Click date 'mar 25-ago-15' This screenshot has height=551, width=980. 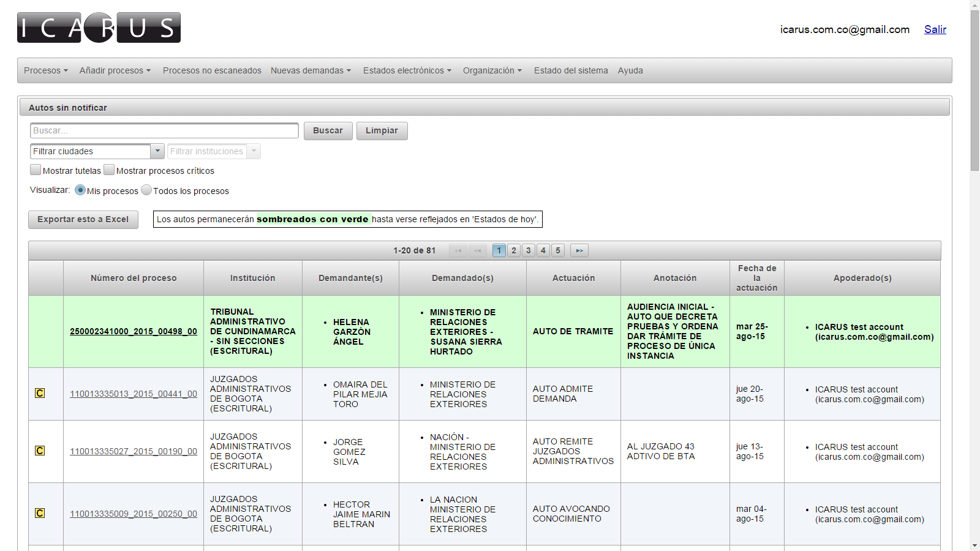[x=752, y=331]
